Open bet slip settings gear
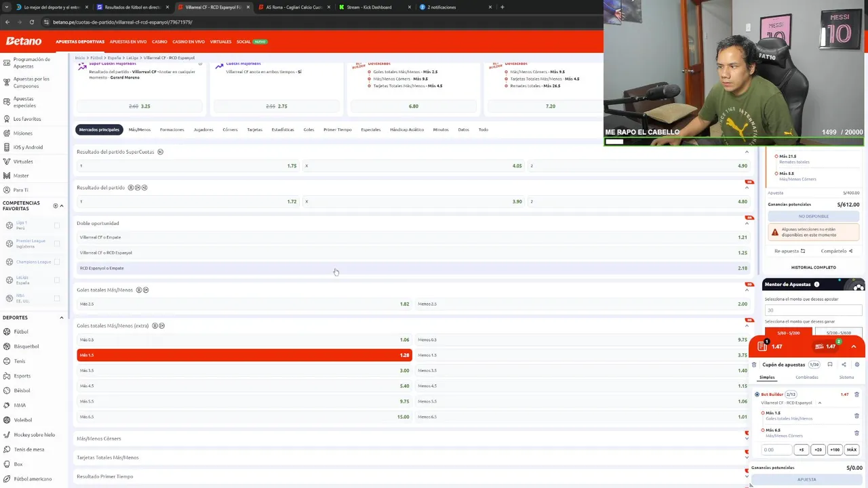The height and width of the screenshot is (488, 868). 856,365
